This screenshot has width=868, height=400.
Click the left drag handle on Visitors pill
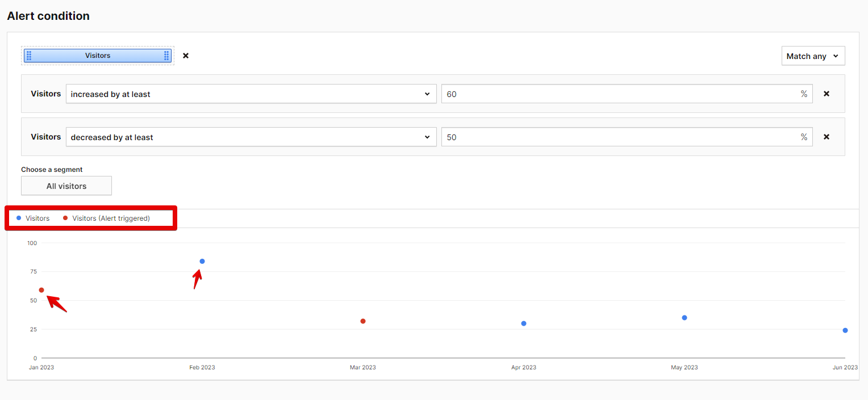(29, 56)
